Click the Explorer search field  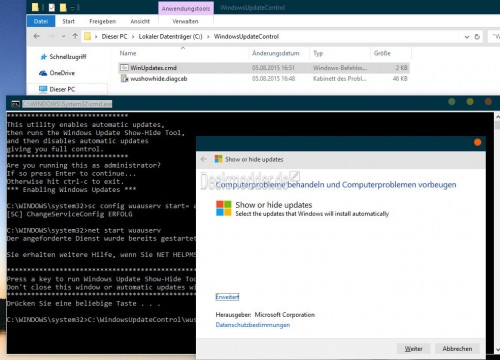[x=494, y=36]
